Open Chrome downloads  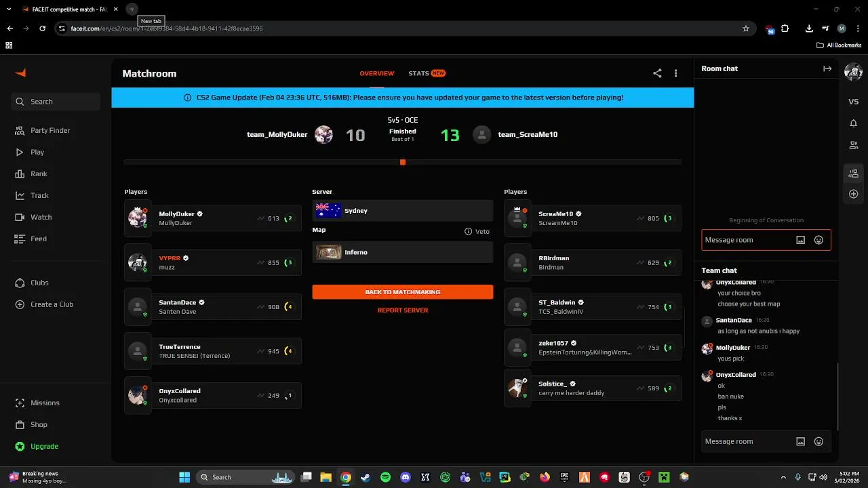809,28
